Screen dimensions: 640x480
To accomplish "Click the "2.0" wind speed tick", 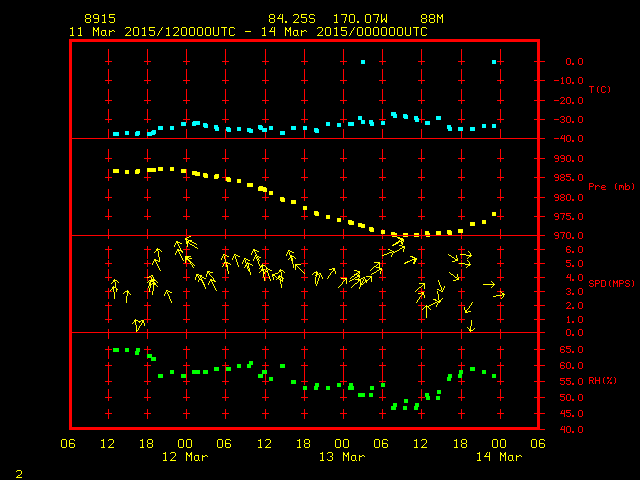I will pos(574,305).
